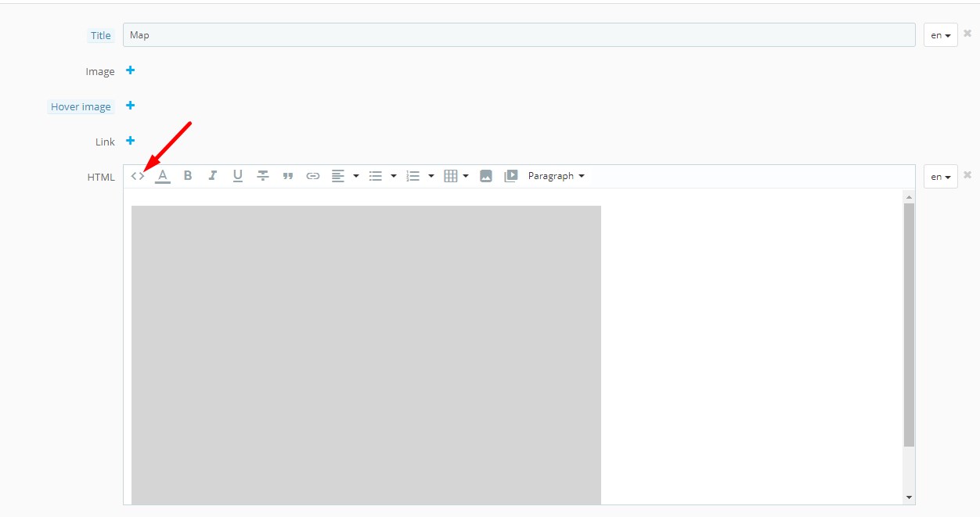Click the numbered list icon
The width and height of the screenshot is (980, 517).
(413, 176)
